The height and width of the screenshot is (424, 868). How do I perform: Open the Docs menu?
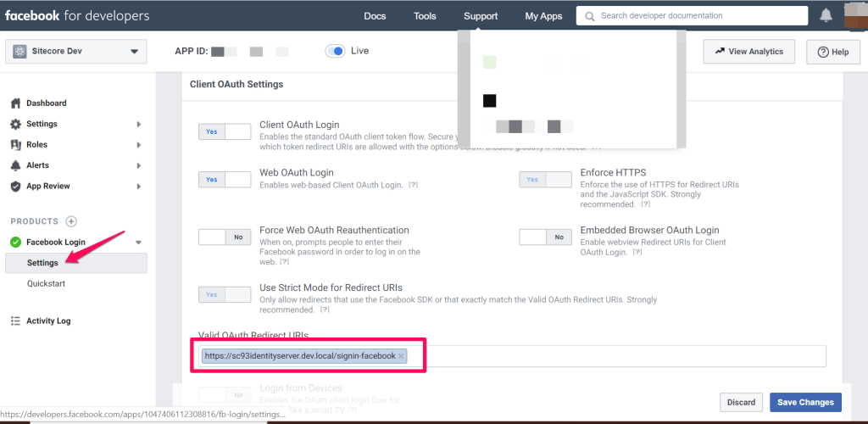(x=375, y=16)
